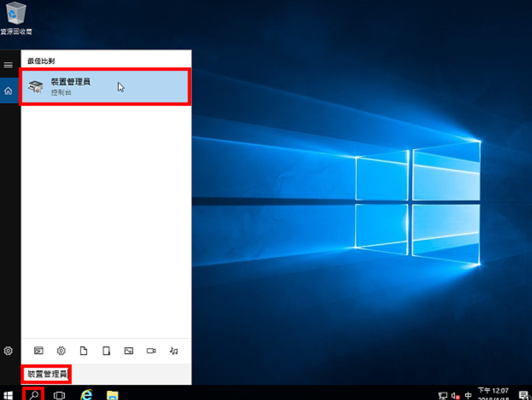Open Task View on the taskbar

coord(59,395)
